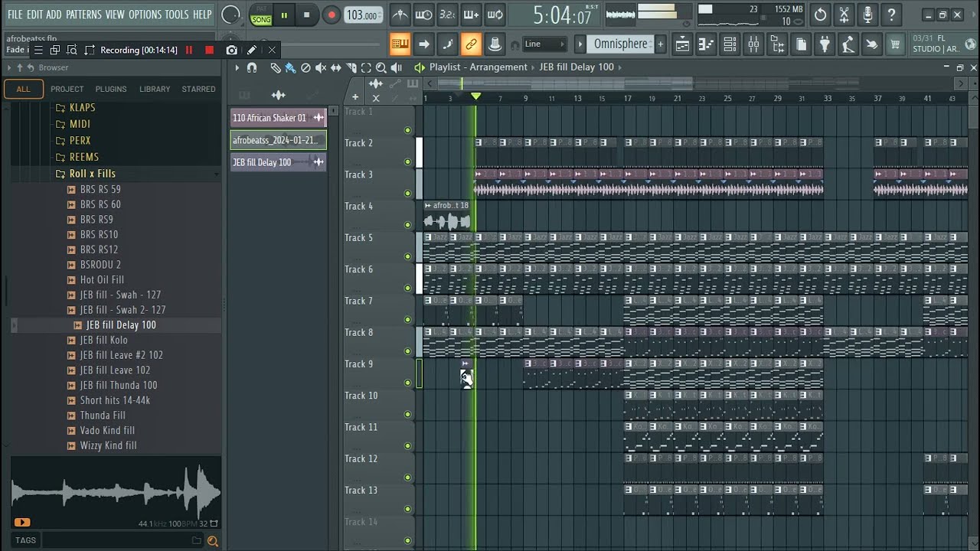Screen dimensions: 980x551
Task: Play sample preview with orange play button
Action: click(x=21, y=523)
